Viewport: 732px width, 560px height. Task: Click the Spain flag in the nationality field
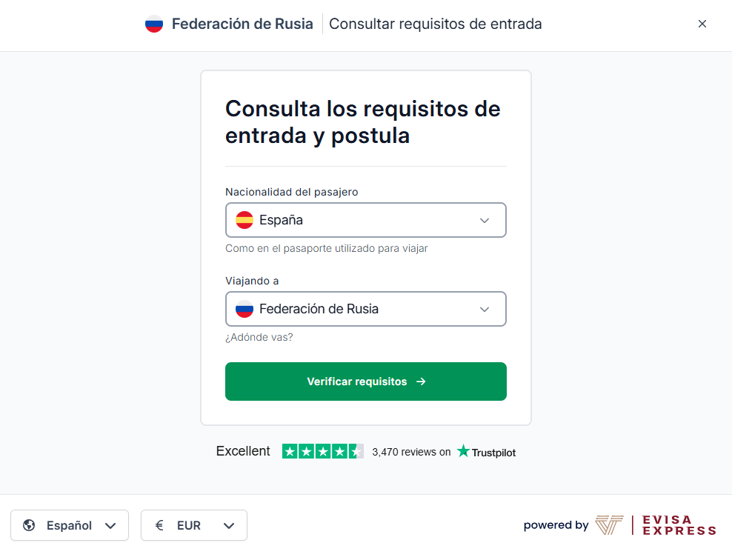coord(244,220)
